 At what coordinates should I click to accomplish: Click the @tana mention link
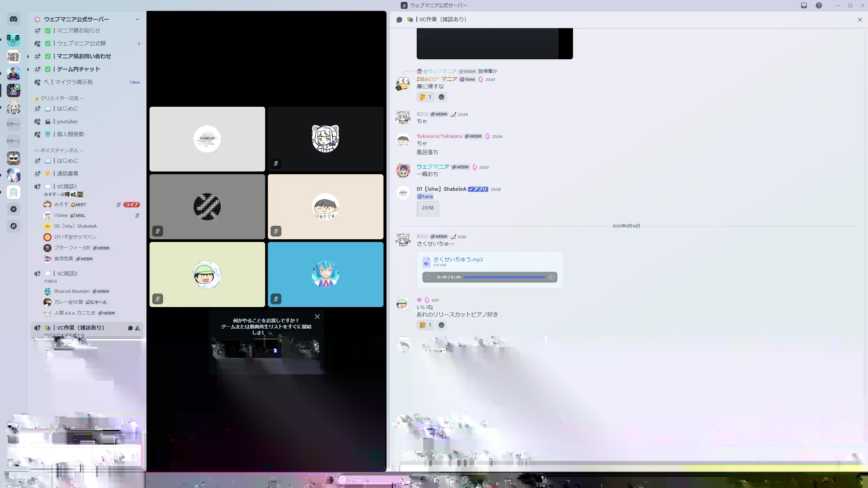425,197
